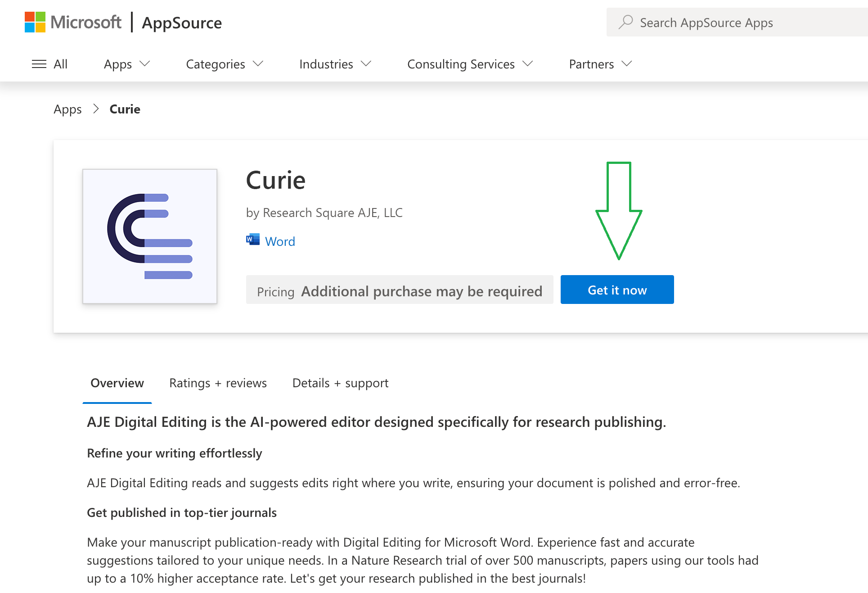Switch to Ratings + reviews tab

(x=218, y=383)
